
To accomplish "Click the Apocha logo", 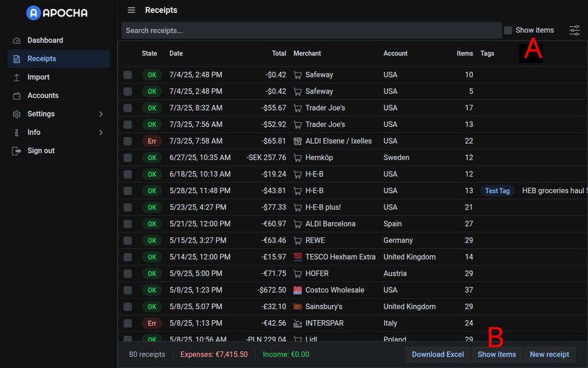I will (57, 13).
